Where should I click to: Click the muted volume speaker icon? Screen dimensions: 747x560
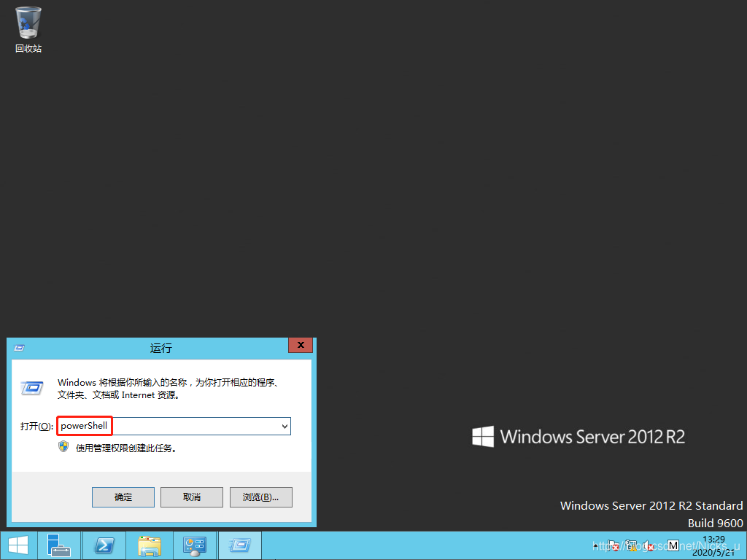pyautogui.click(x=649, y=545)
